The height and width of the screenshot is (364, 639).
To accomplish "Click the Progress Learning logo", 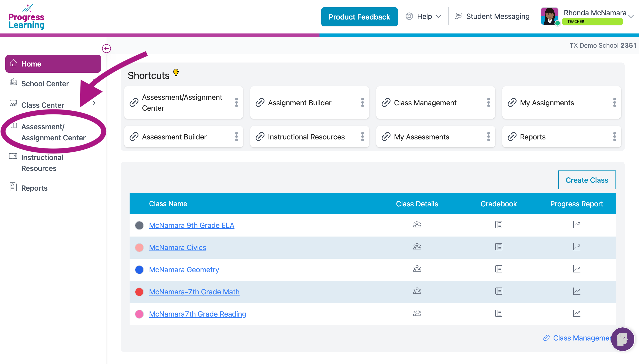I will 26,17.
